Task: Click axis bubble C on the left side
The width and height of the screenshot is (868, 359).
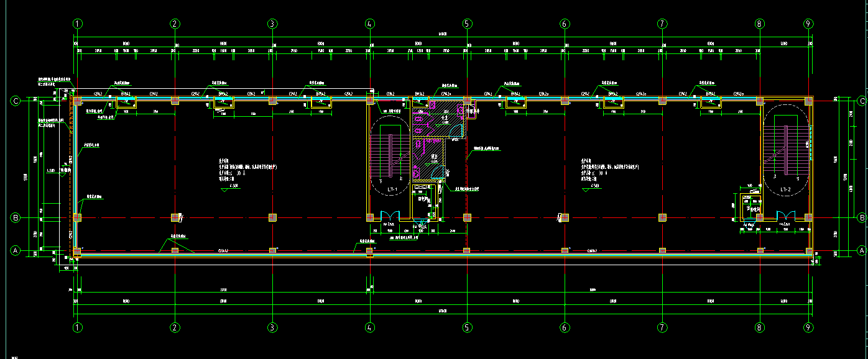Action: 15,101
